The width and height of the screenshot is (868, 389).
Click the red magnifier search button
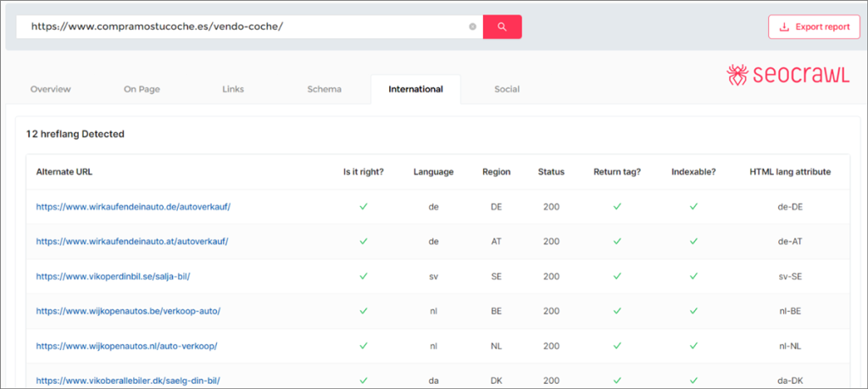click(502, 27)
